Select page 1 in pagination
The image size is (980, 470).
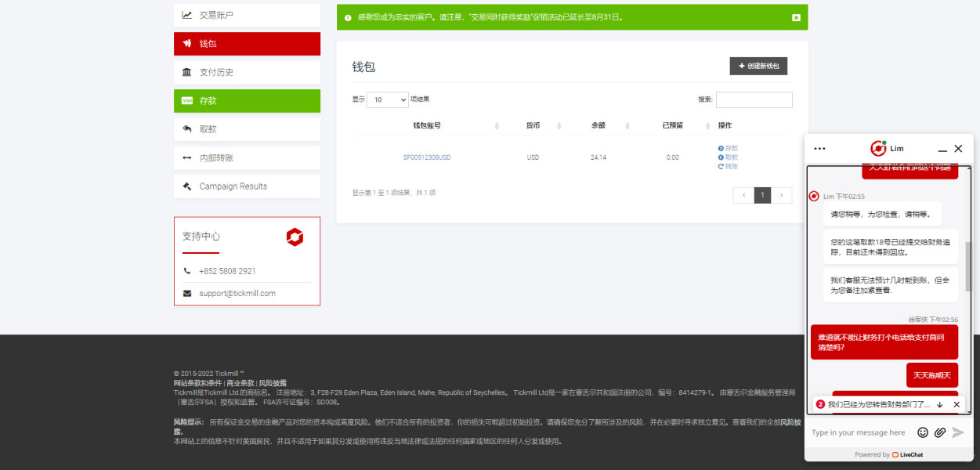click(x=762, y=195)
